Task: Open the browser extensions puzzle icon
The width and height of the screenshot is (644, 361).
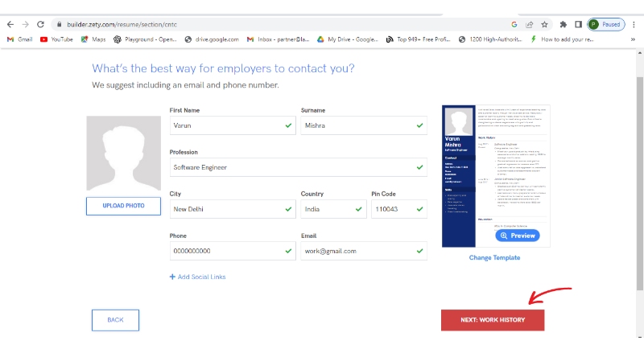Action: coord(563,24)
